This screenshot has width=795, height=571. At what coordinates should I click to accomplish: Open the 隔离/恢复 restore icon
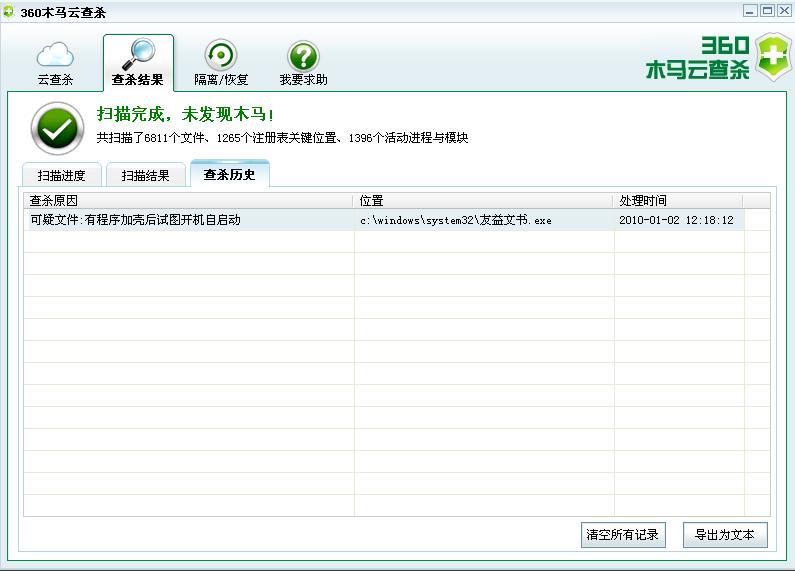point(221,55)
